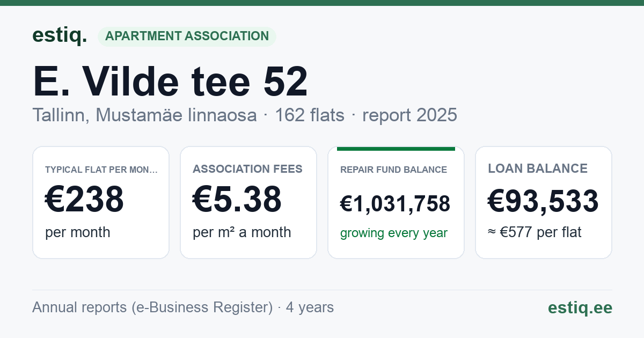Click the estiq. logo
The image size is (644, 338).
60,35
